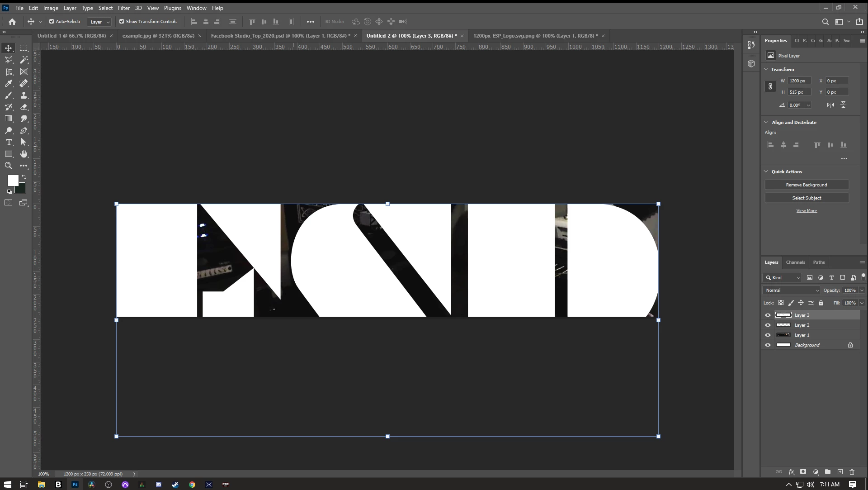868x490 pixels.
Task: Open the Auto-Select Layer dropdown
Action: [99, 22]
